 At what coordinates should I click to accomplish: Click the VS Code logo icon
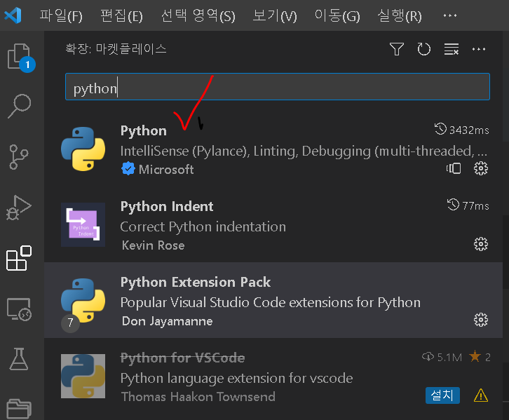(x=13, y=15)
